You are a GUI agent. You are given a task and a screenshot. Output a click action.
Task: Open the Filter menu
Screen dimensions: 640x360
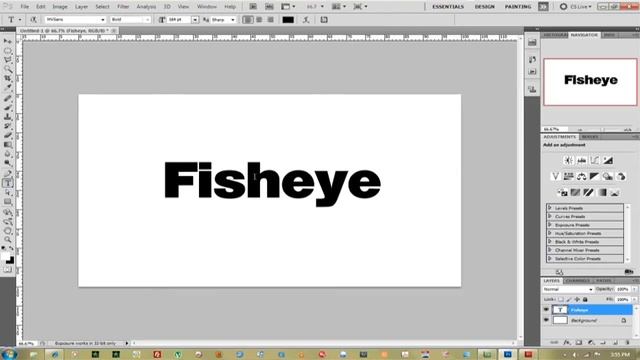point(123,7)
